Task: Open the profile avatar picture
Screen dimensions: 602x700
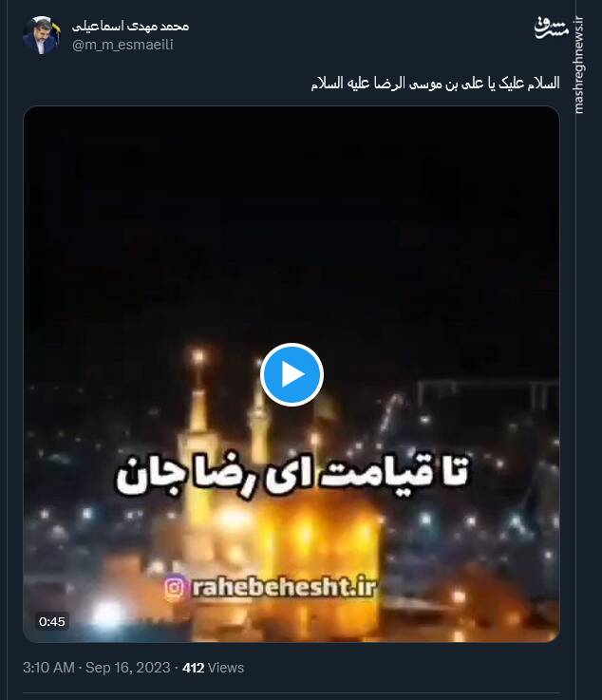Action: coord(42,35)
